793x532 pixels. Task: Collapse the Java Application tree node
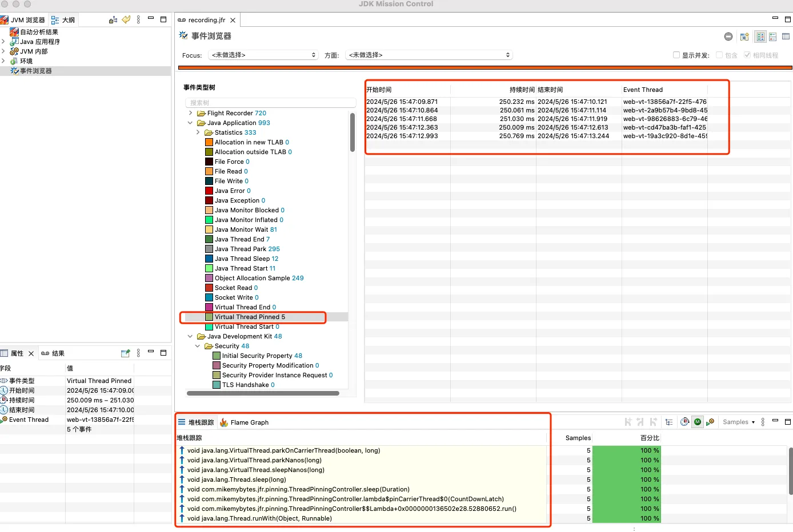[190, 123]
